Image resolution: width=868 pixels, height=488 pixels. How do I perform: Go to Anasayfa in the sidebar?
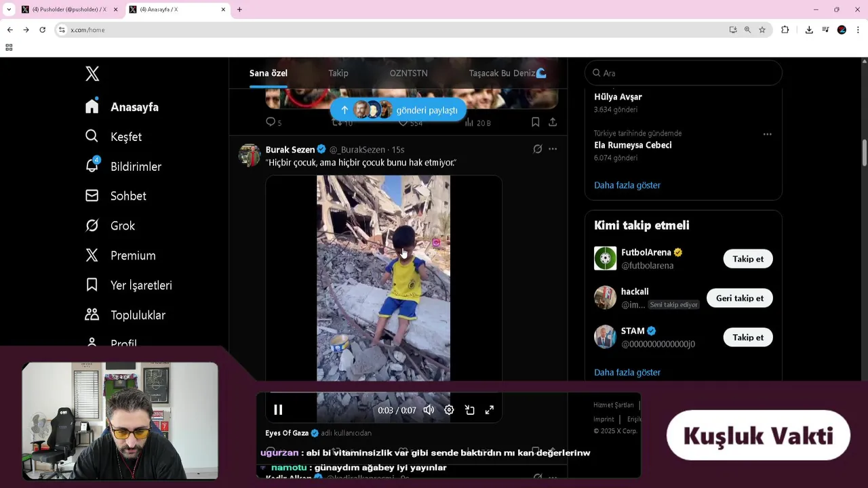pyautogui.click(x=122, y=107)
